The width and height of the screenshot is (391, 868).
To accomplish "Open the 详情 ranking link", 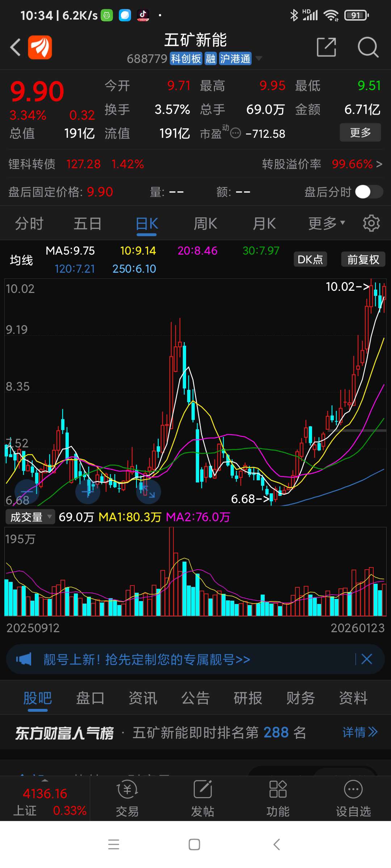I will tap(360, 732).
